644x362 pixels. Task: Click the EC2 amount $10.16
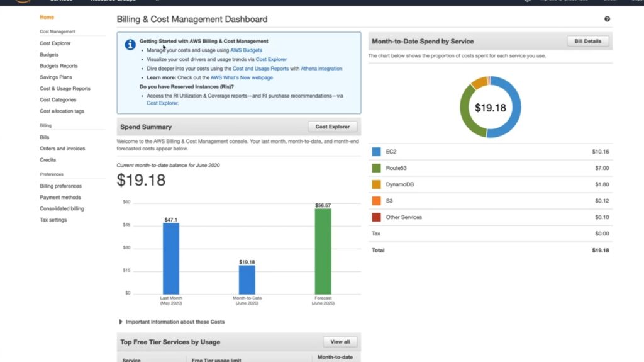tap(601, 152)
